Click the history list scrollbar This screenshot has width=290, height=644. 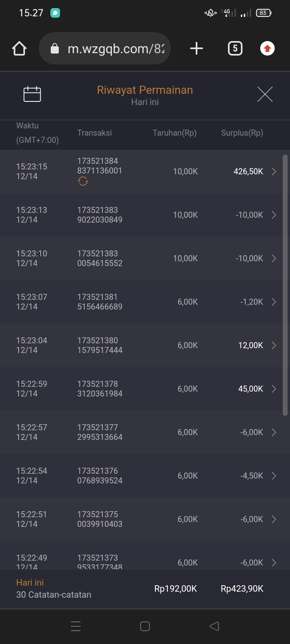285,285
